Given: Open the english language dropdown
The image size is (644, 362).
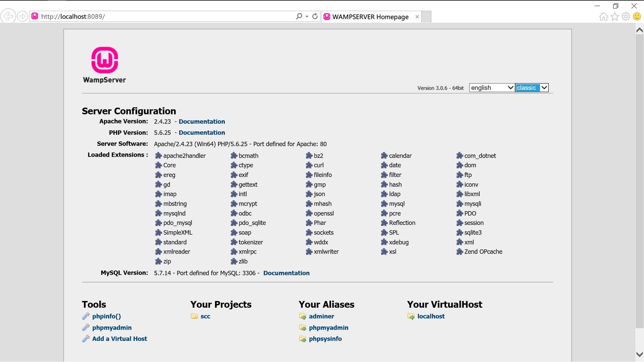Looking at the screenshot, I should pos(492,87).
